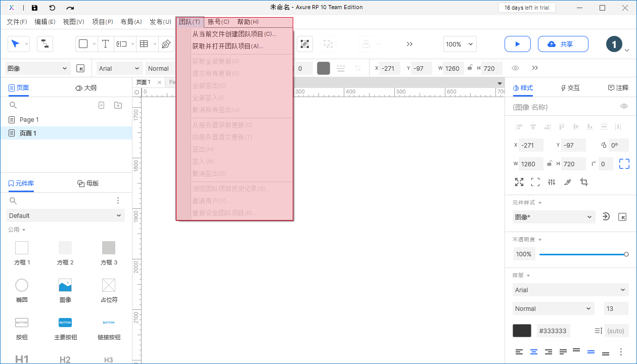Click the fit-to-image-size icon in style panel

tap(519, 182)
